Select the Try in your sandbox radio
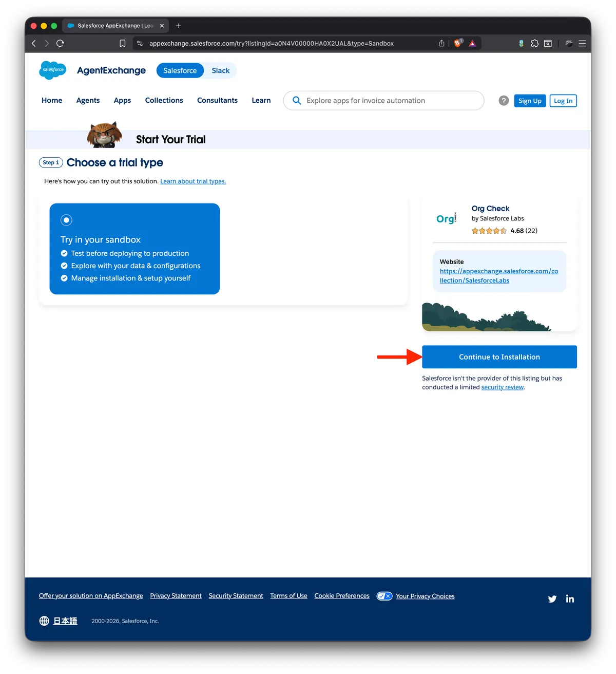The height and width of the screenshot is (674, 616). (x=66, y=220)
